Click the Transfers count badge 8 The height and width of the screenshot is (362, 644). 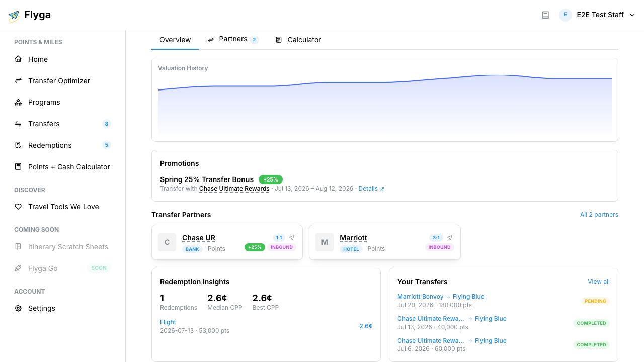click(106, 124)
